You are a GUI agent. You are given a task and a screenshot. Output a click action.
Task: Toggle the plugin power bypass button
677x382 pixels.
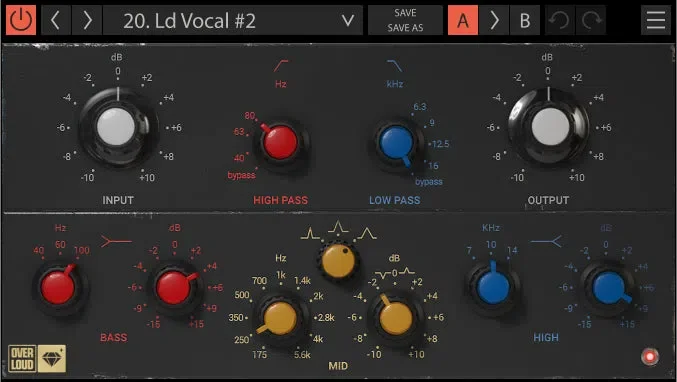(21, 20)
